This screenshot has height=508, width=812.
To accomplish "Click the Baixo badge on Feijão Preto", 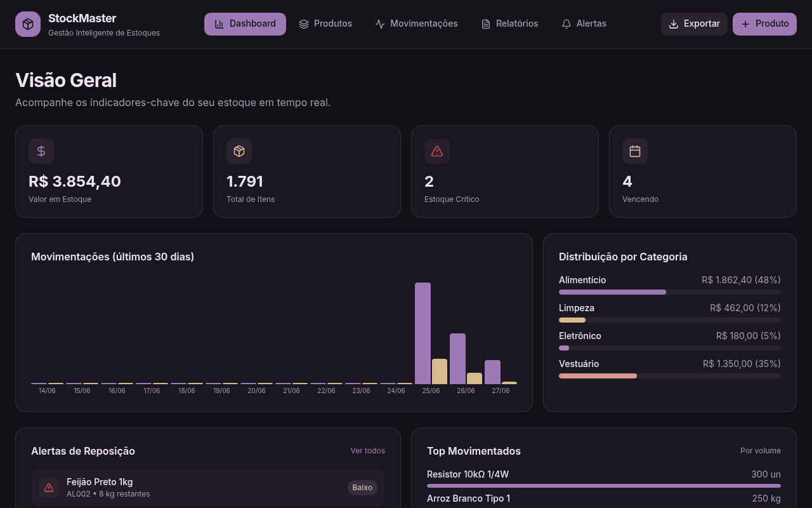I will click(362, 488).
